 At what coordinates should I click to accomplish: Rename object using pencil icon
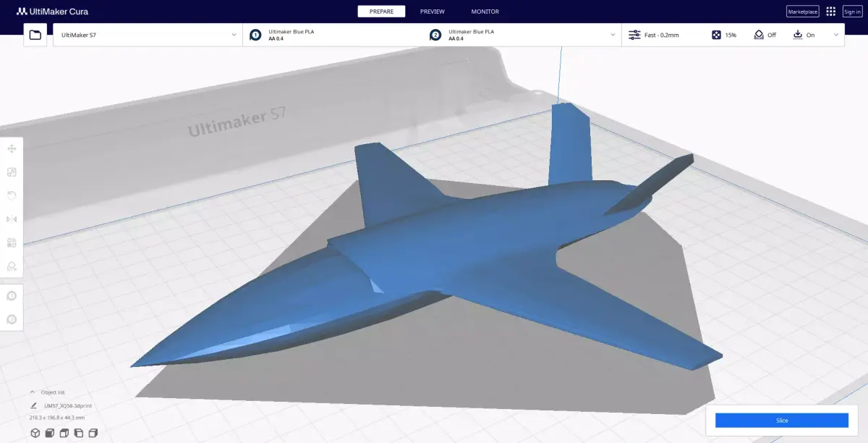tap(34, 406)
